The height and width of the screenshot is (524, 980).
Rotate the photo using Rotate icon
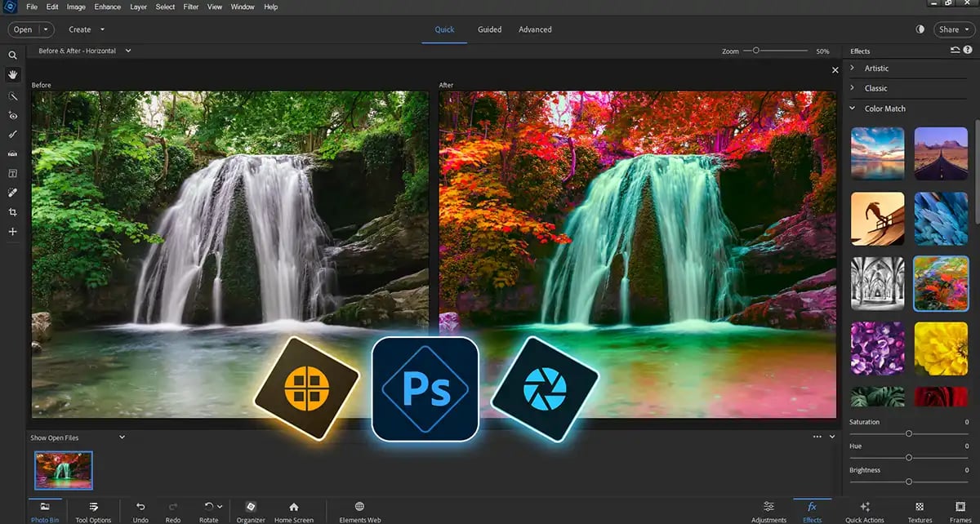coord(209,507)
